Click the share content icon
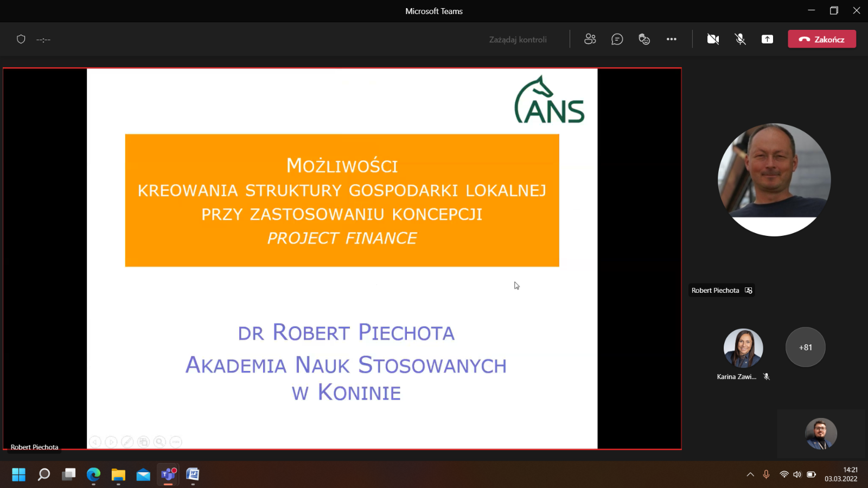Image resolution: width=868 pixels, height=488 pixels. (x=767, y=39)
